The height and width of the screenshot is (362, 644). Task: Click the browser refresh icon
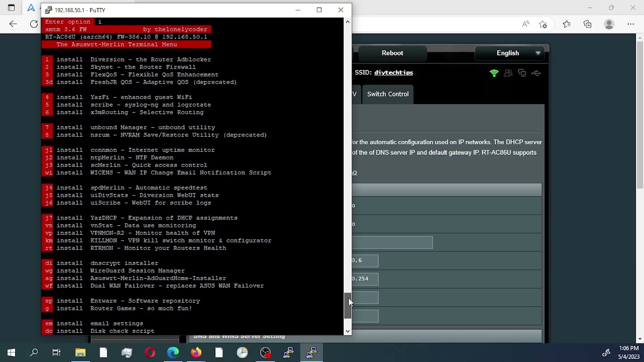pyautogui.click(x=34, y=24)
